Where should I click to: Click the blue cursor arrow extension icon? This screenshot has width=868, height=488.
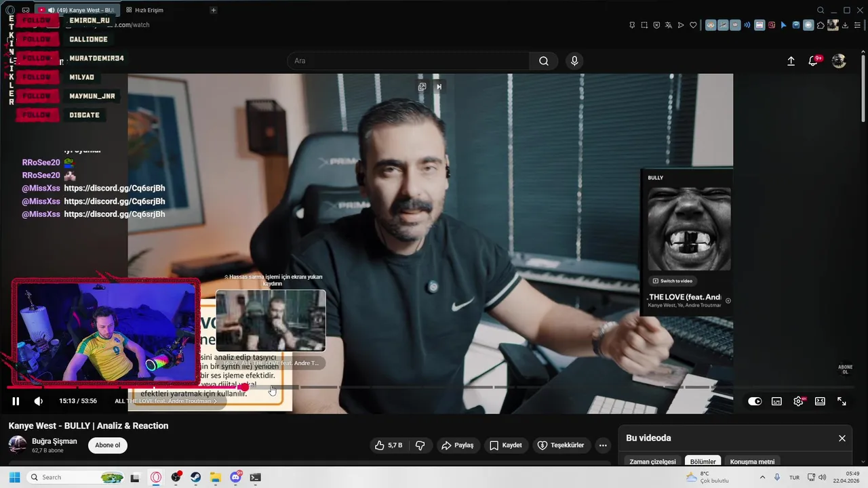[x=784, y=25]
